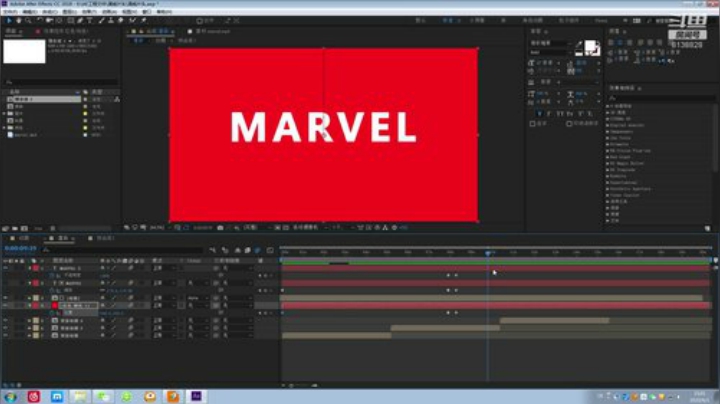This screenshot has height=404, width=720.
Task: Open the Alpha track matte dropdown
Action: [197, 298]
